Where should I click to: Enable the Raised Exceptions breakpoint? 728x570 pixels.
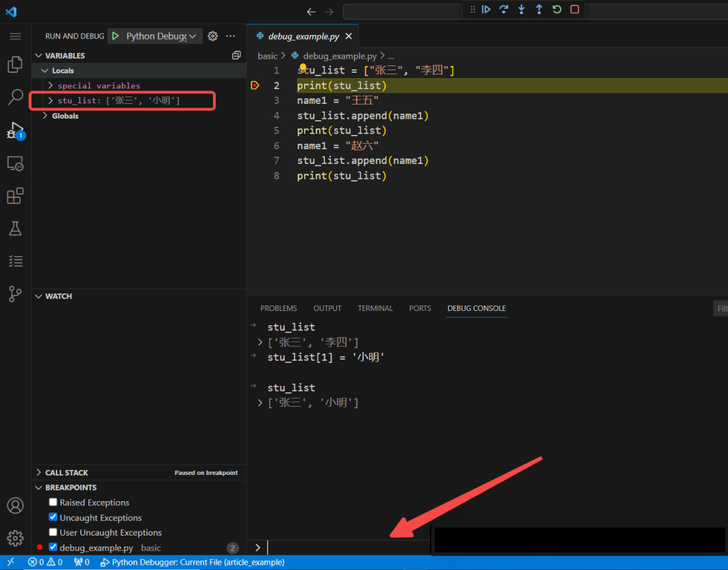53,502
